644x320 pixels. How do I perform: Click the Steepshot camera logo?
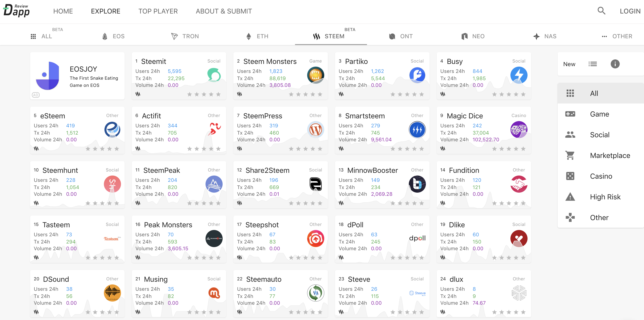315,239
